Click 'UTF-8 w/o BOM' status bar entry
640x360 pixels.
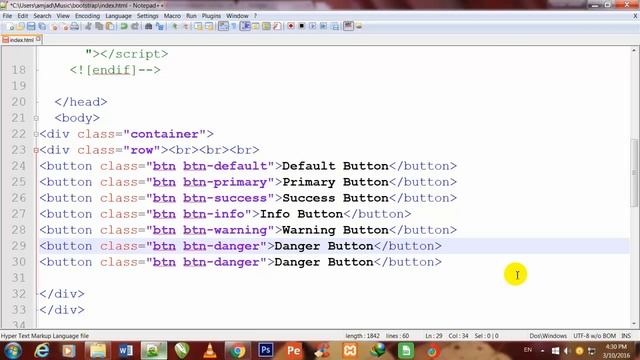(x=594, y=336)
